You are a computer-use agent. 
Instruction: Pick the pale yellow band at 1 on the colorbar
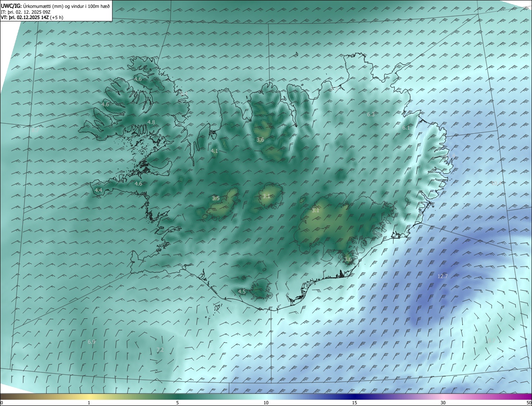click(x=89, y=396)
